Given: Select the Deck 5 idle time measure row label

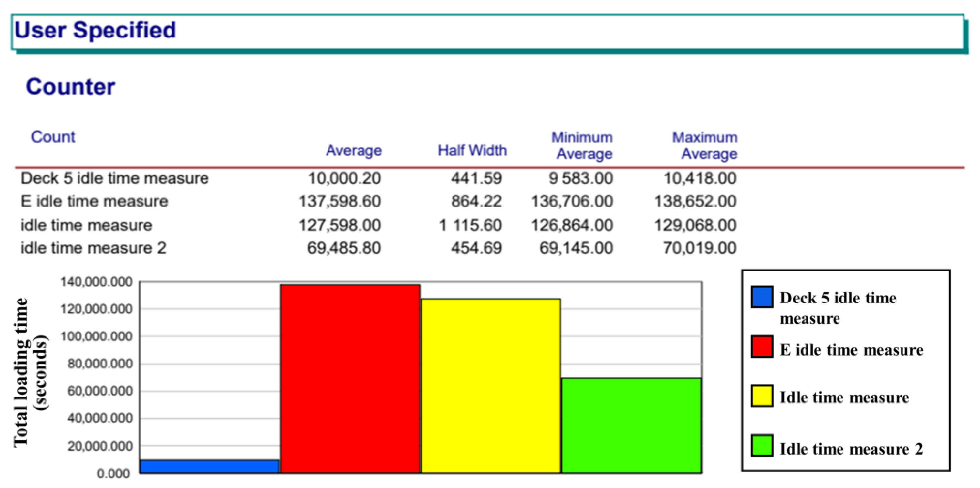Looking at the screenshot, I should (x=115, y=178).
